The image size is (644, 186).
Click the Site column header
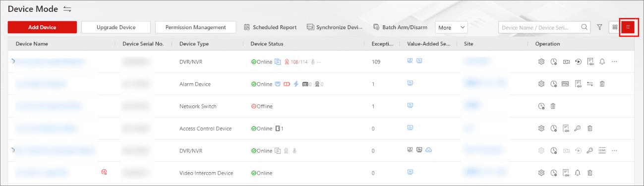click(x=468, y=44)
